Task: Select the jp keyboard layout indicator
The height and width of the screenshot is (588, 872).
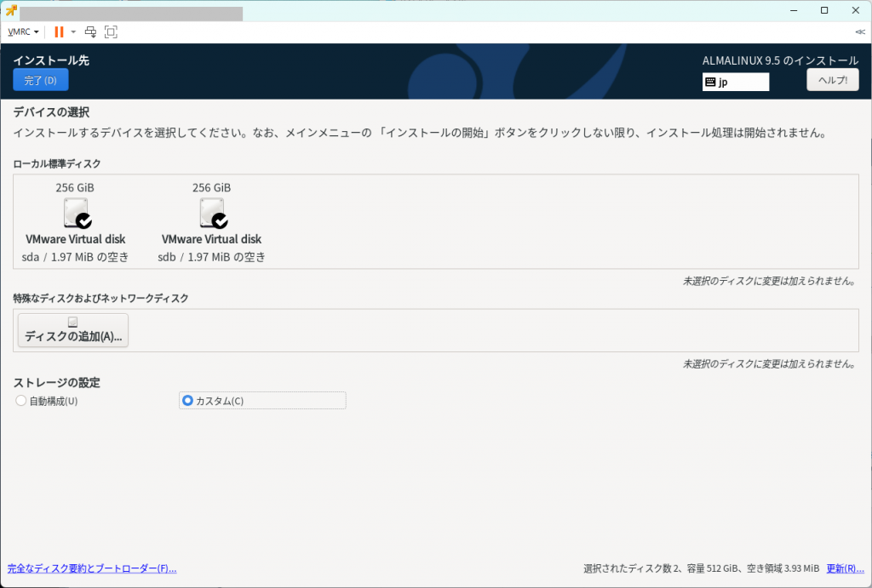Action: pyautogui.click(x=736, y=82)
